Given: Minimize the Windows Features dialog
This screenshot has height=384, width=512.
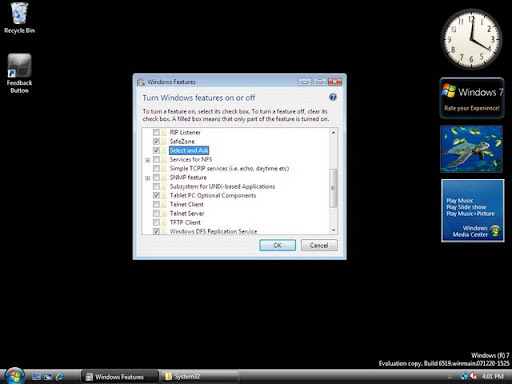Looking at the screenshot, I should [304, 82].
